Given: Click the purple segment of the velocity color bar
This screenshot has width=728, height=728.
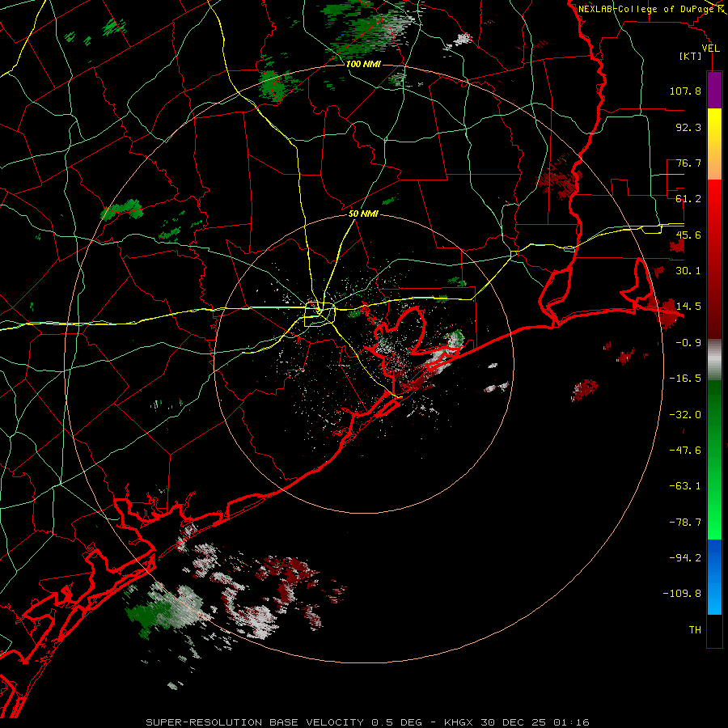Looking at the screenshot, I should 714,90.
